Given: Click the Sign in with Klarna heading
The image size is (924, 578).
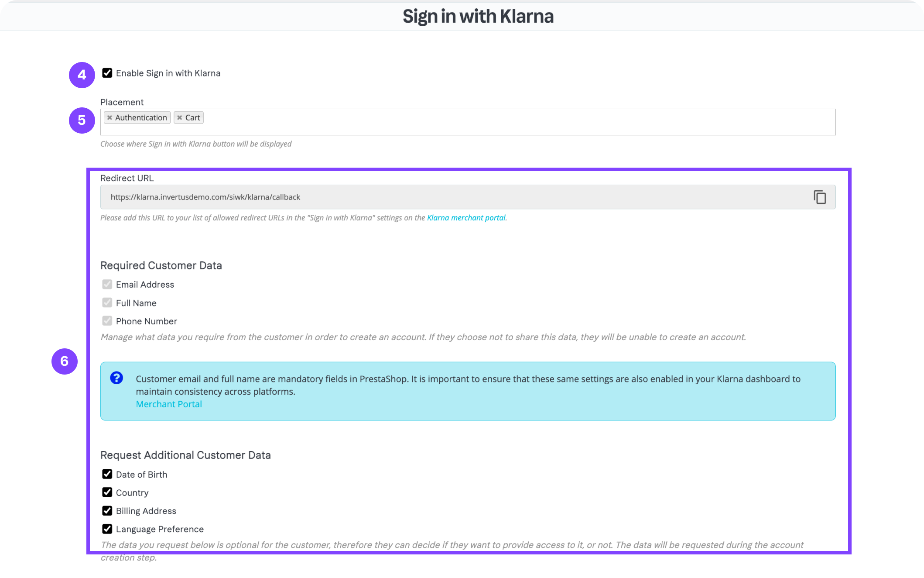Looking at the screenshot, I should [478, 17].
